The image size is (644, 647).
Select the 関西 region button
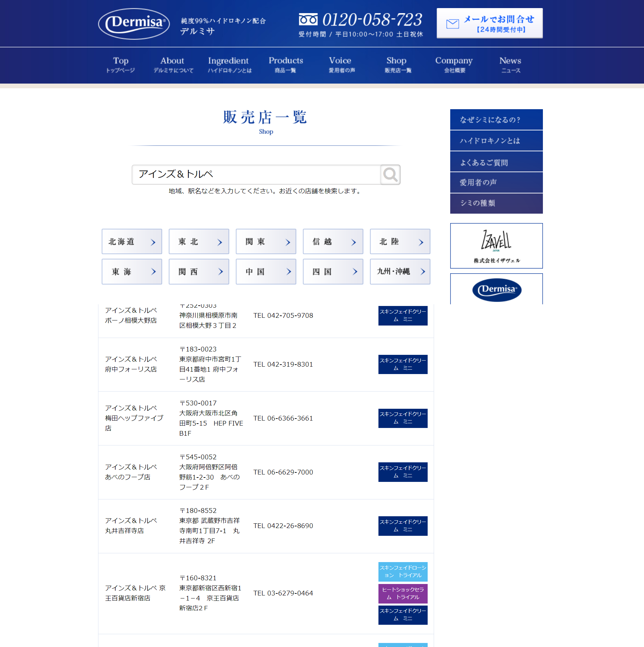click(x=198, y=272)
